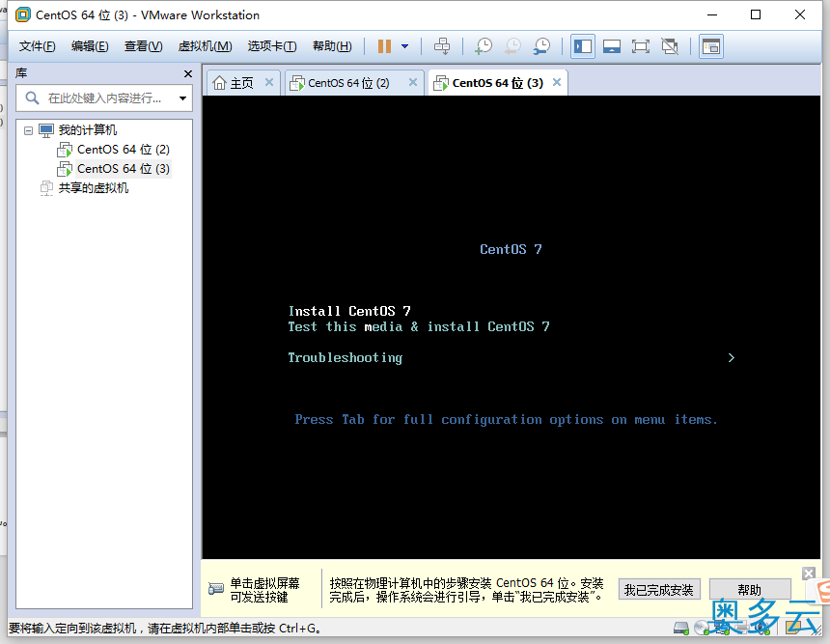Close the 库 library panel

pos(188,73)
